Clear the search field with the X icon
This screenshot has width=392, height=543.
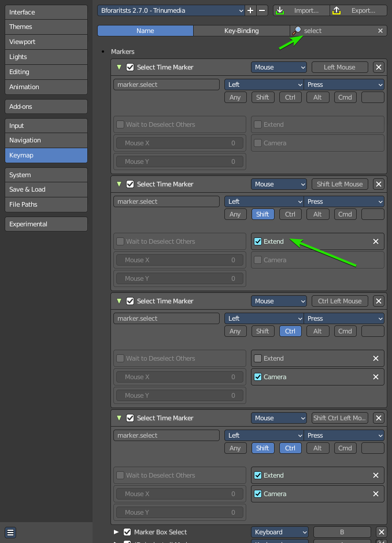[380, 31]
